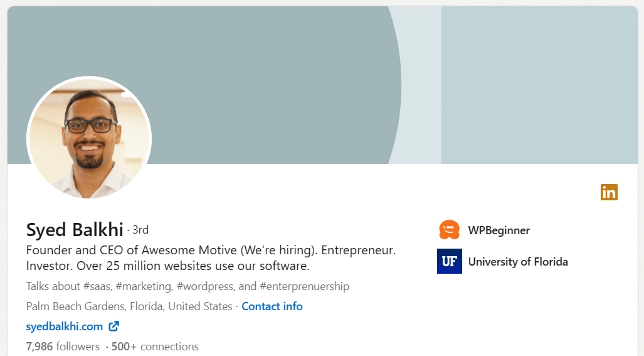Click the WPBeginner company name
This screenshot has width=644, height=356.
pyautogui.click(x=499, y=230)
